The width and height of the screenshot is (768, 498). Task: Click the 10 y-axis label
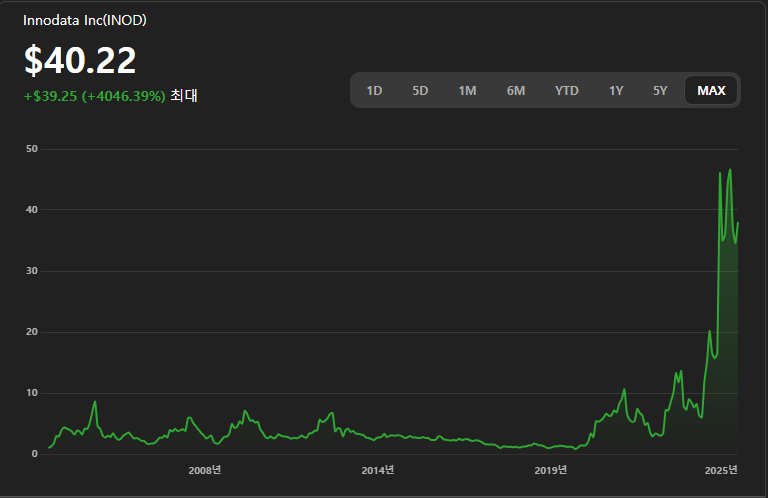click(x=32, y=393)
